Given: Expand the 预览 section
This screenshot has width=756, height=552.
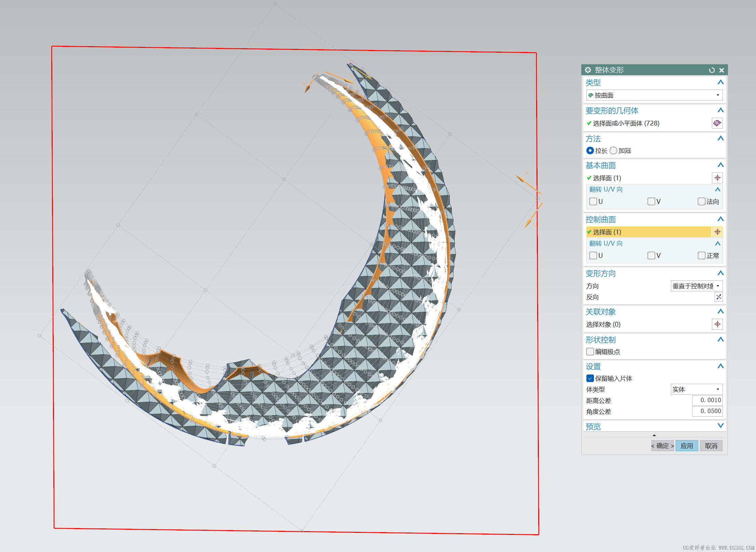Looking at the screenshot, I should click(720, 426).
